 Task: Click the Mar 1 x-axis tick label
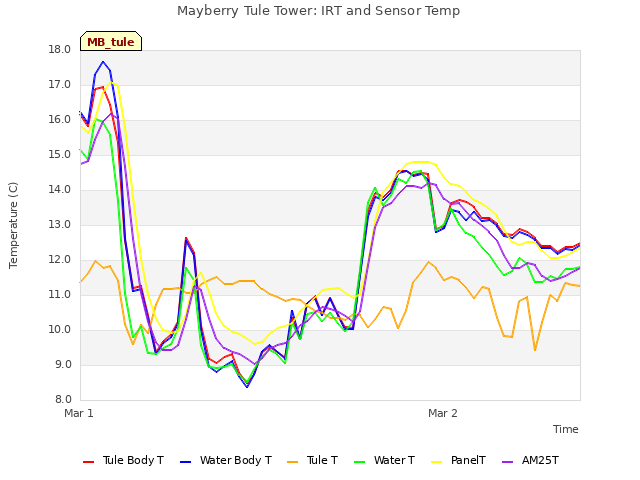79,413
